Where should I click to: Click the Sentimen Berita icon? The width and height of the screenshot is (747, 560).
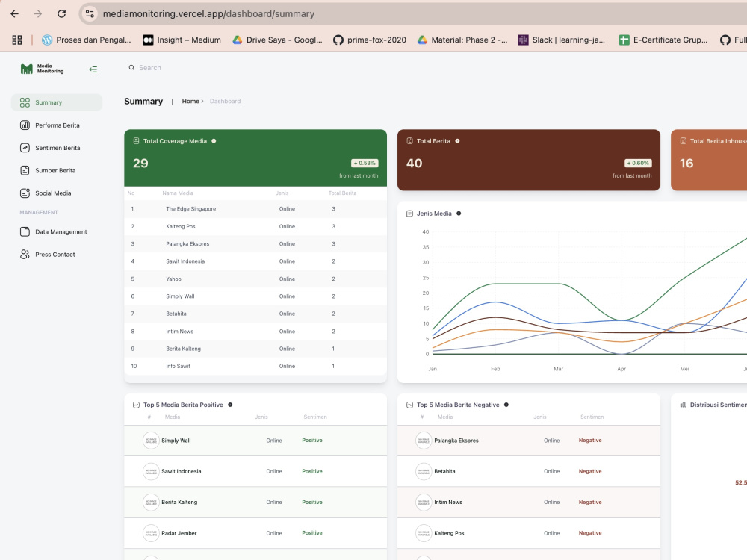pyautogui.click(x=25, y=148)
